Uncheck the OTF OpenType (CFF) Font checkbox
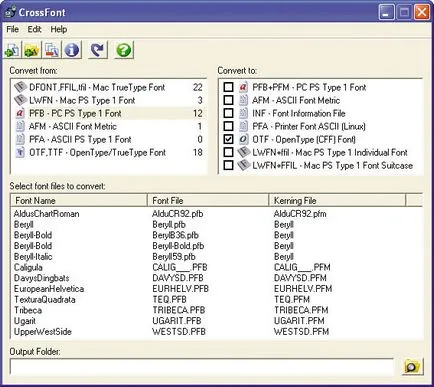 (x=228, y=139)
